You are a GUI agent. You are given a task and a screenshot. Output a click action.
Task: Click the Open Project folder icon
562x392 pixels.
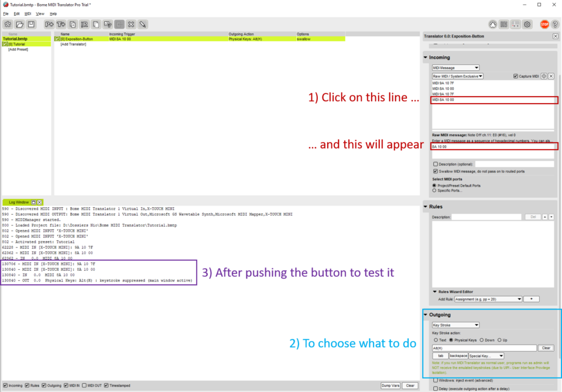tap(20, 25)
